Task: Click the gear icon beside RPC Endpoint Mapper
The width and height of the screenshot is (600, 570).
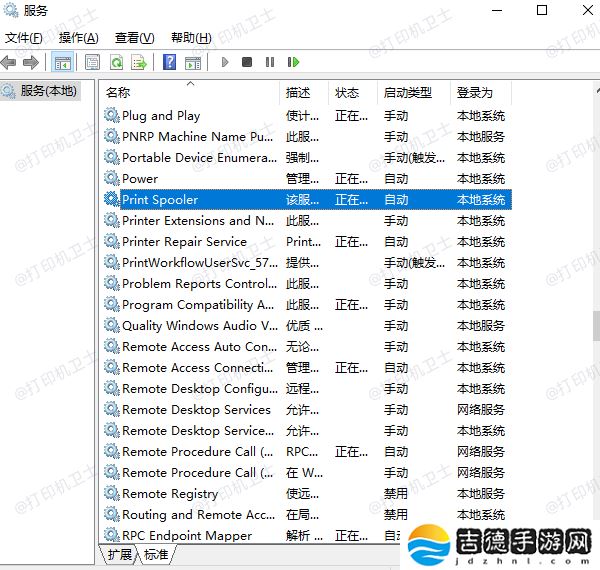Action: tap(112, 535)
